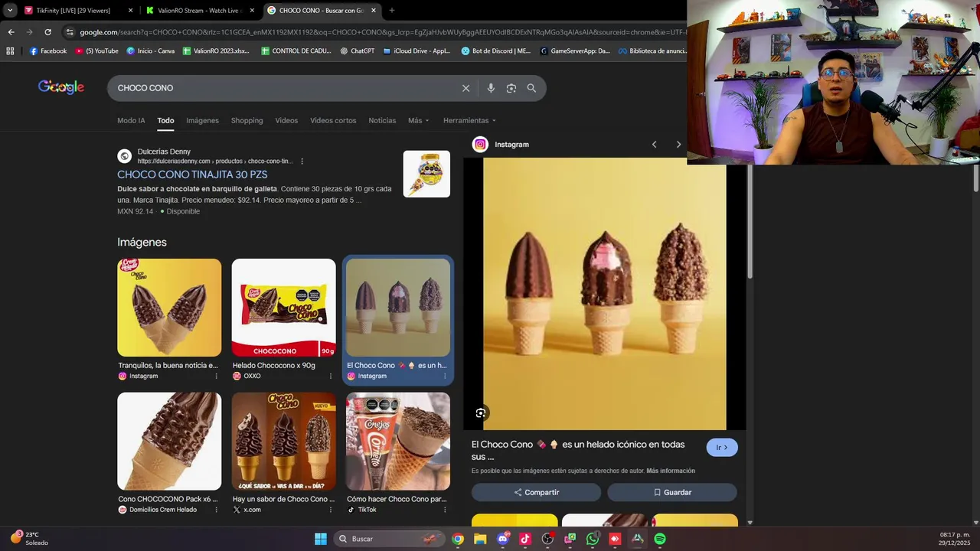Open the Cono CHOCOCONO Pack x6 image

pos(169,442)
